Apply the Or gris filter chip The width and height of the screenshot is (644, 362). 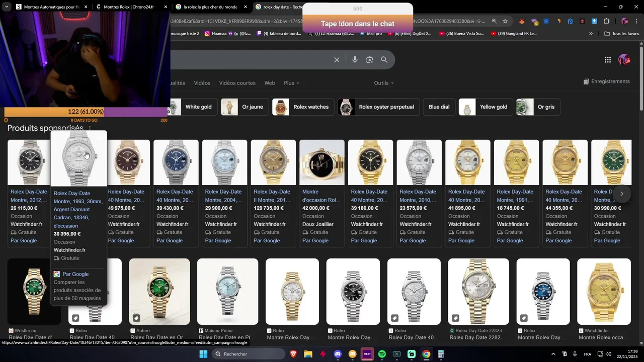538,107
